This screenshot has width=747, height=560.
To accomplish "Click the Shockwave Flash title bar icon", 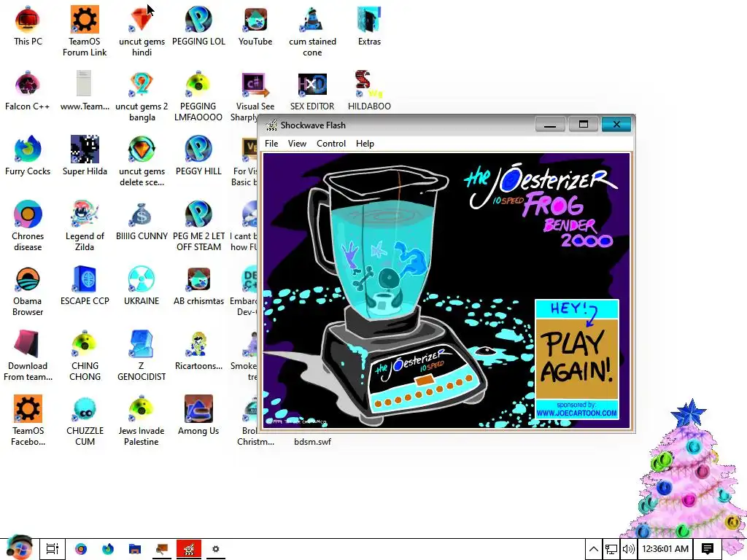I will pos(271,125).
